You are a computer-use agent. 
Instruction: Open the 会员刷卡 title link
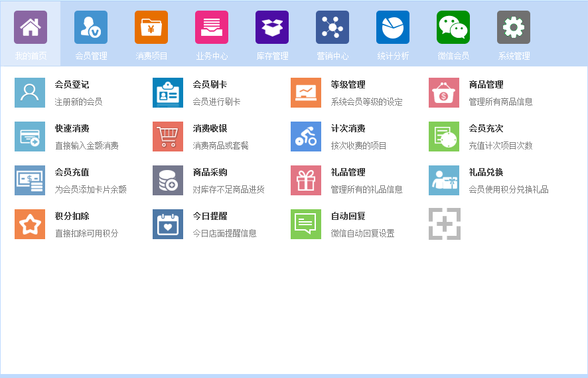pyautogui.click(x=210, y=85)
